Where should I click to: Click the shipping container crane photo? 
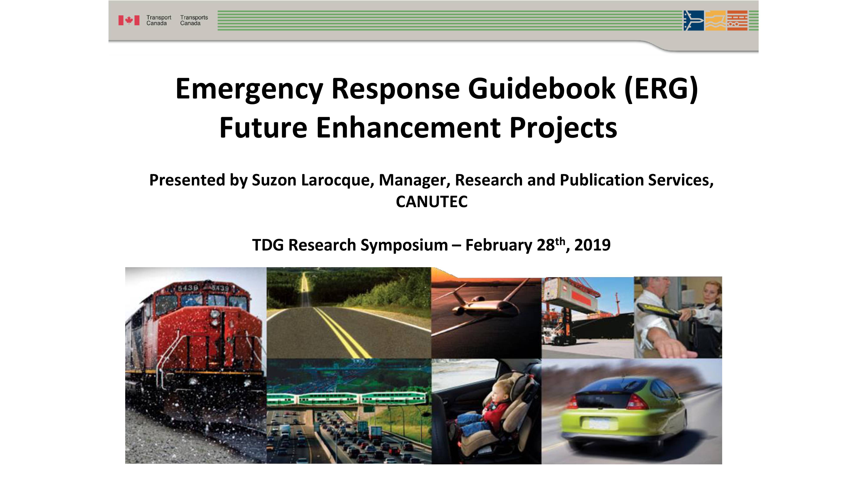click(588, 318)
